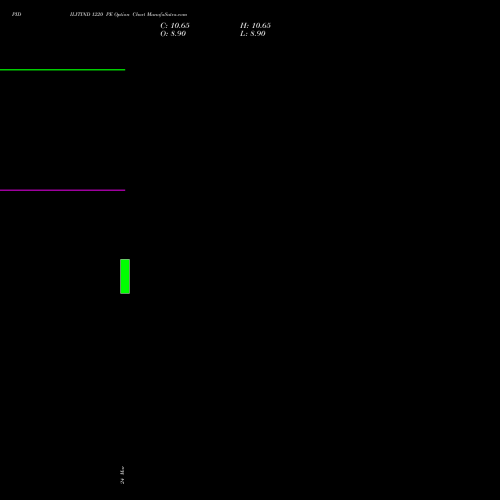The height and width of the screenshot is (500, 500).
Task: Click the magenta horizontal line on the chart
Action: tap(62, 190)
